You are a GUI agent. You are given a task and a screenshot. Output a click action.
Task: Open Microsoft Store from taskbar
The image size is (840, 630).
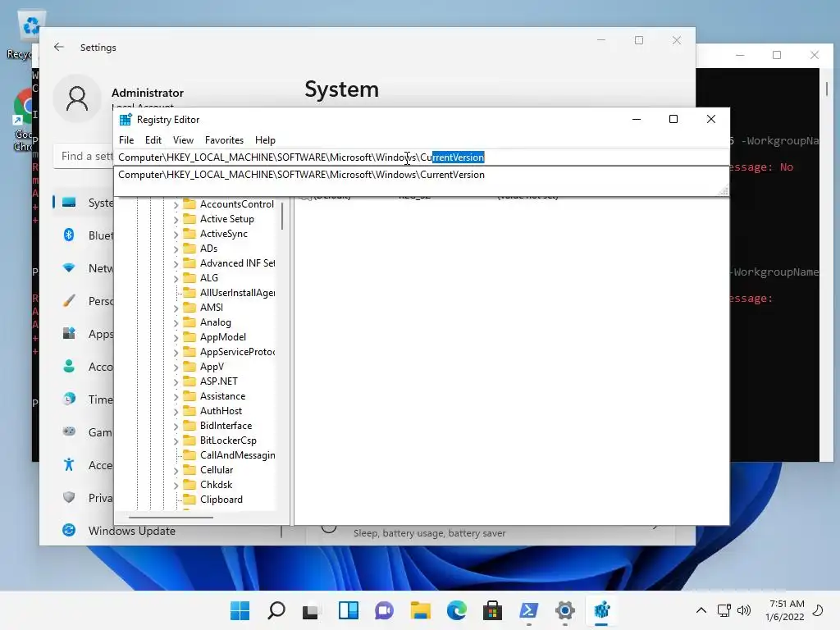492,610
